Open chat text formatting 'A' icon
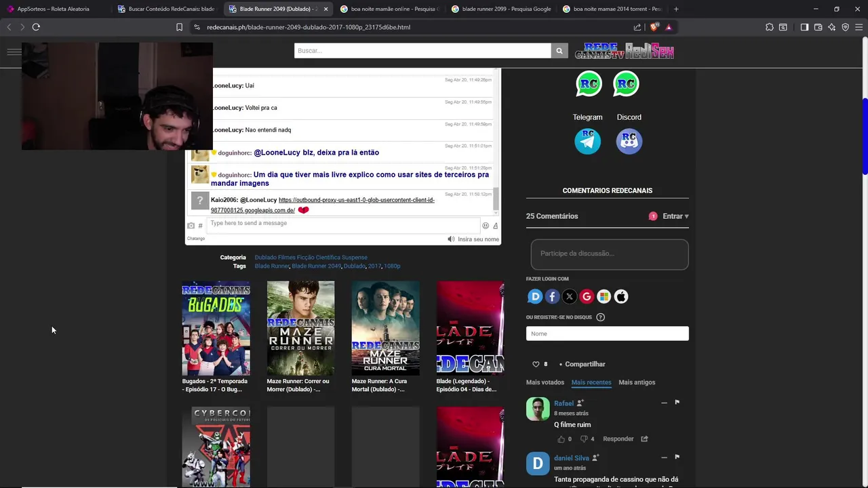Screen dimensions: 868x488 [x=495, y=226]
